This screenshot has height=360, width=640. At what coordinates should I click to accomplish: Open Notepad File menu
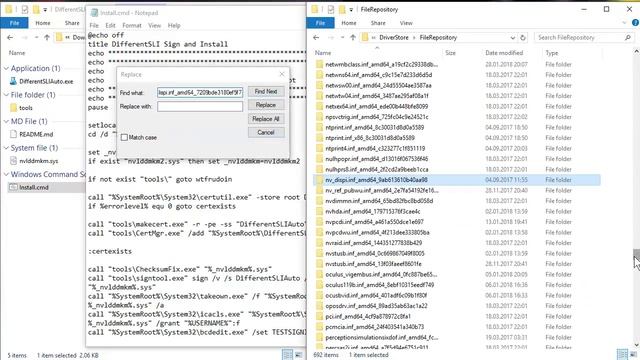(94, 25)
